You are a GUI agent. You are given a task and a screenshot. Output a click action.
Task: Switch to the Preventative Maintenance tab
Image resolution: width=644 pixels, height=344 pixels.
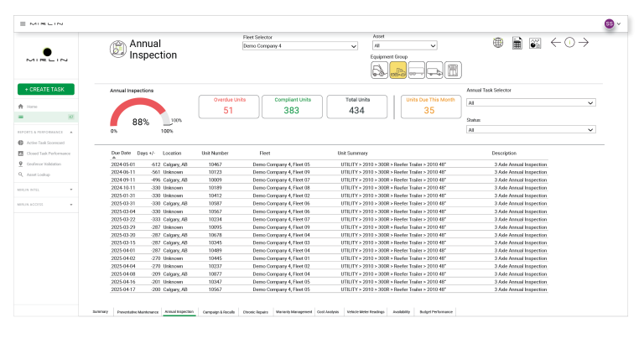point(138,311)
